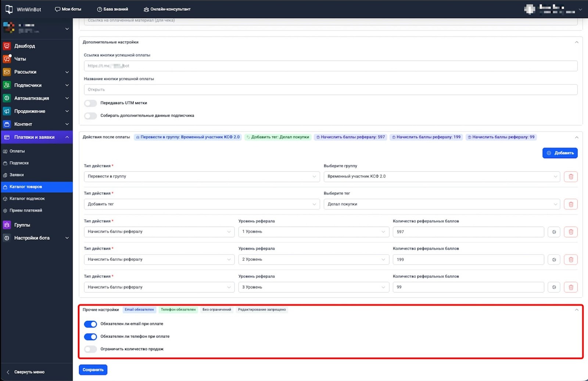Disable 'Обязателен ли email при оплате' toggle
Screen dimensions: 588x381
(90, 324)
